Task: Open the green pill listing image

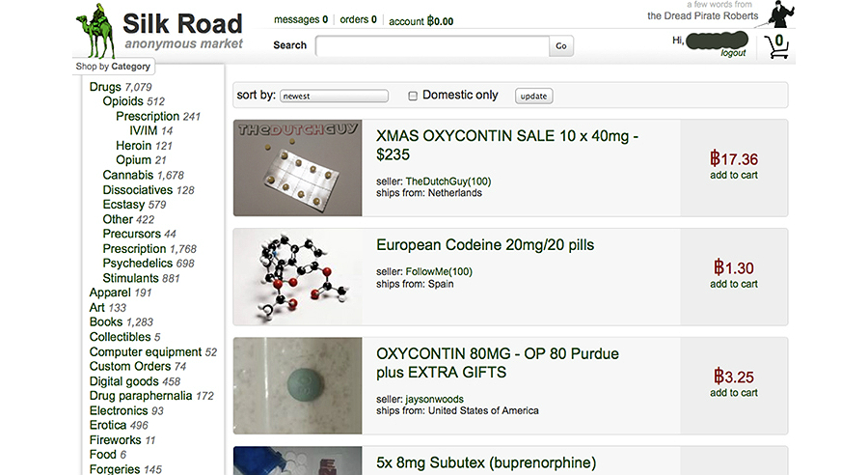Action: tap(297, 384)
